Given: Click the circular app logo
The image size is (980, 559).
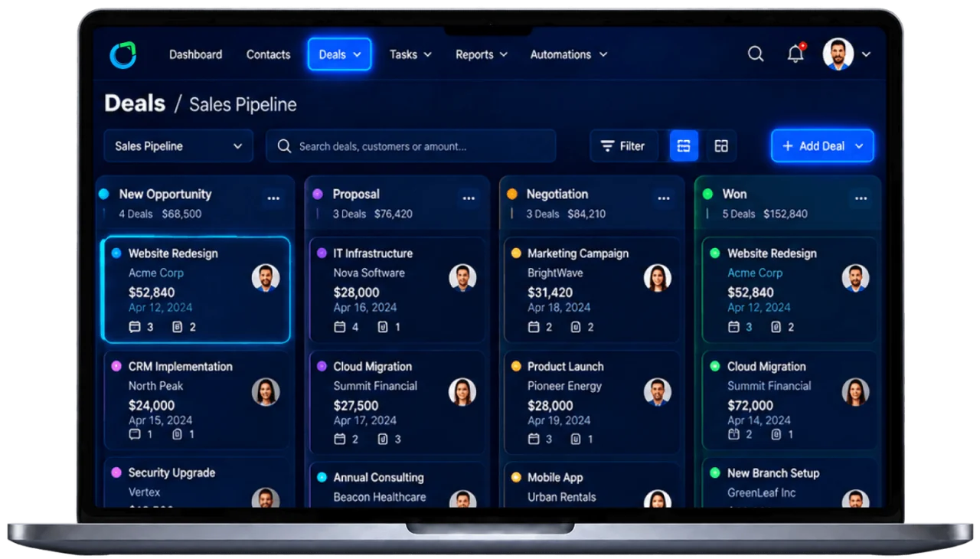Looking at the screenshot, I should pyautogui.click(x=122, y=54).
